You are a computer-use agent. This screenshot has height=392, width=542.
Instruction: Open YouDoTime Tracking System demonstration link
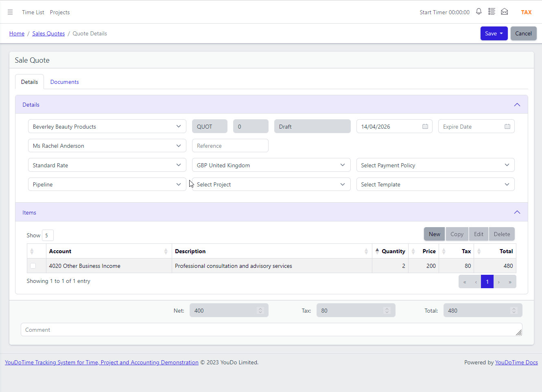(x=102, y=362)
